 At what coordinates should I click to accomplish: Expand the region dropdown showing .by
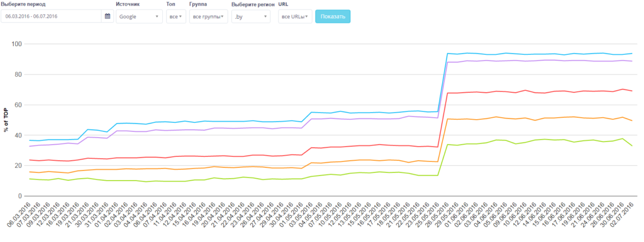click(x=250, y=16)
